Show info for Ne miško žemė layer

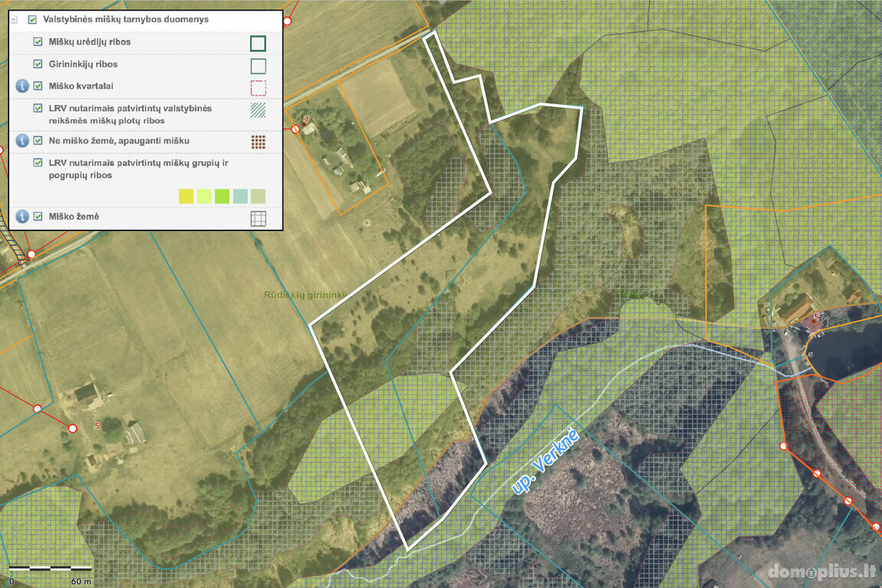point(22,141)
